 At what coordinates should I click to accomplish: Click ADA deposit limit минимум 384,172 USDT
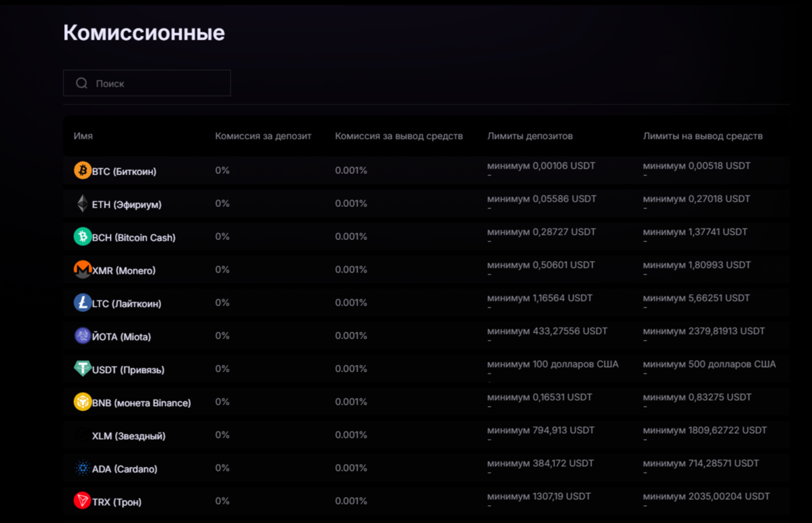click(x=540, y=463)
